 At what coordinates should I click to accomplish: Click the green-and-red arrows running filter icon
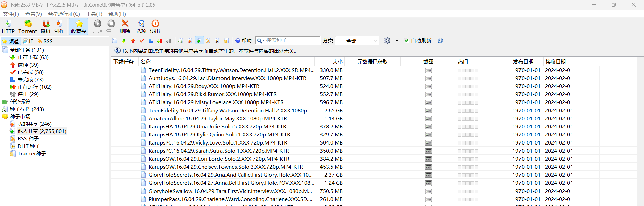(160, 41)
